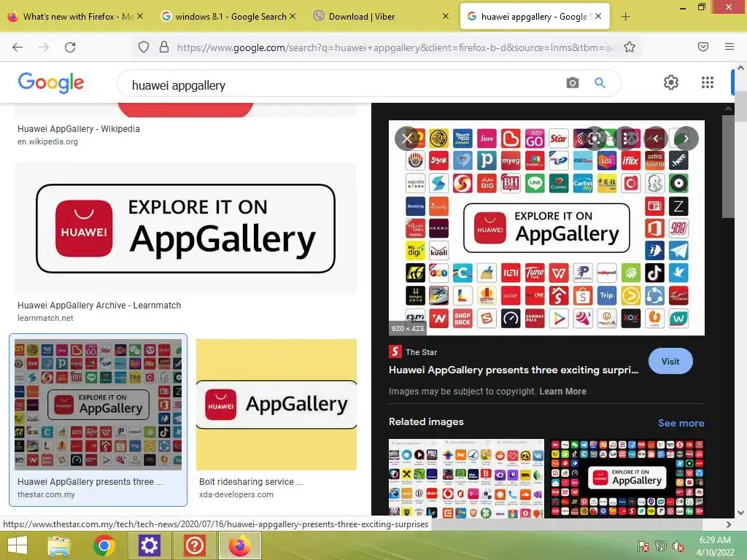The height and width of the screenshot is (560, 747).
Task: Close the 'windows 8.1 - Google Search' tab
Action: [293, 16]
